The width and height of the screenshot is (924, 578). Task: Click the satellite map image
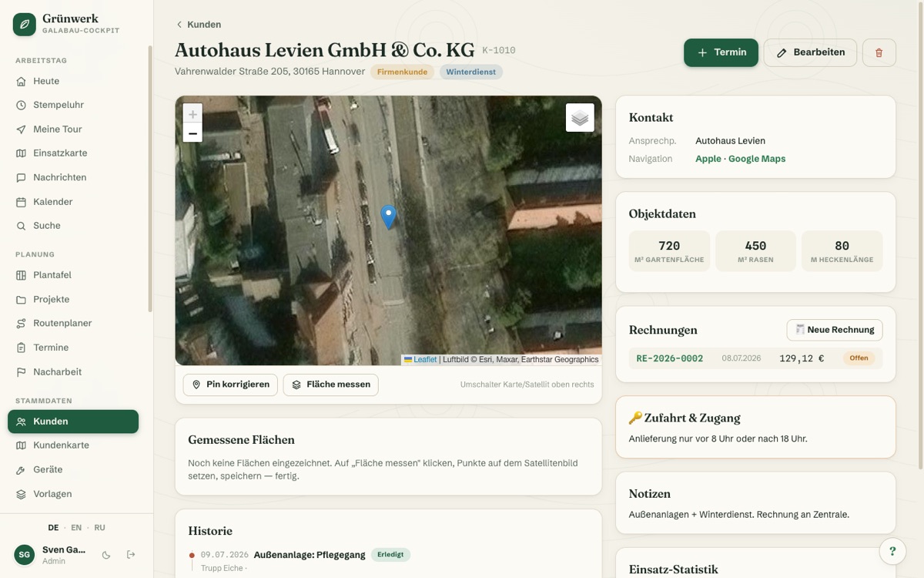click(389, 231)
